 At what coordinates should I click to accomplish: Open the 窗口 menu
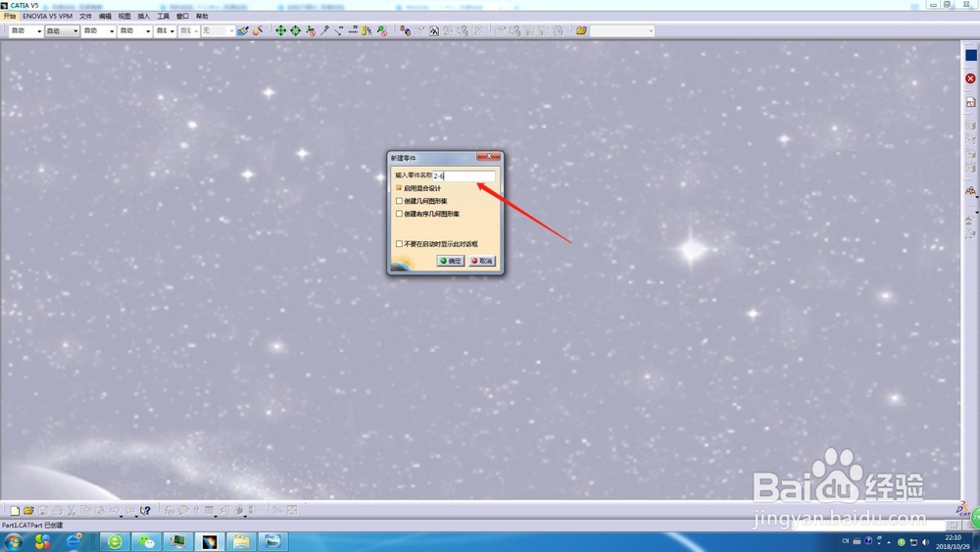[x=182, y=17]
